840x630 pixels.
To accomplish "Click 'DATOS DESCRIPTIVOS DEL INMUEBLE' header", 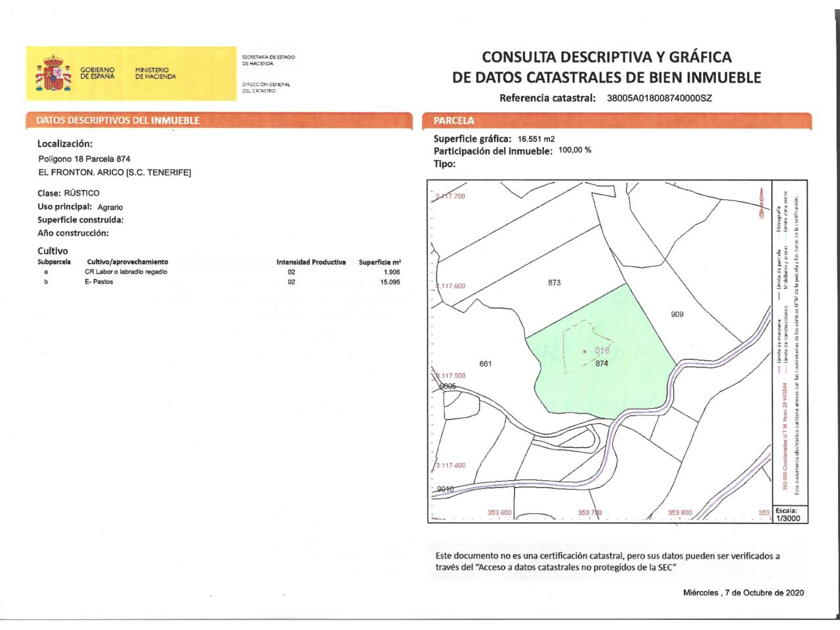I will click(117, 121).
